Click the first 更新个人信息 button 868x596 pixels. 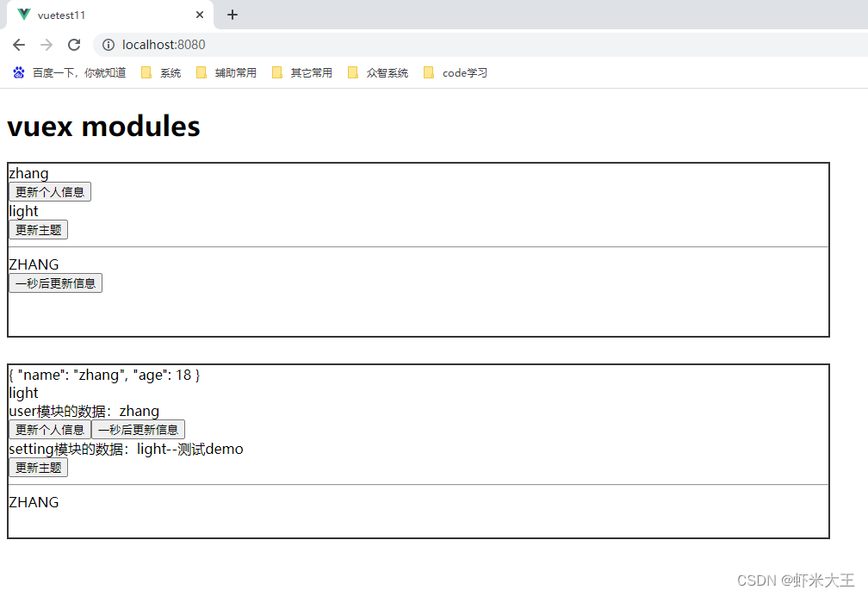click(x=49, y=191)
